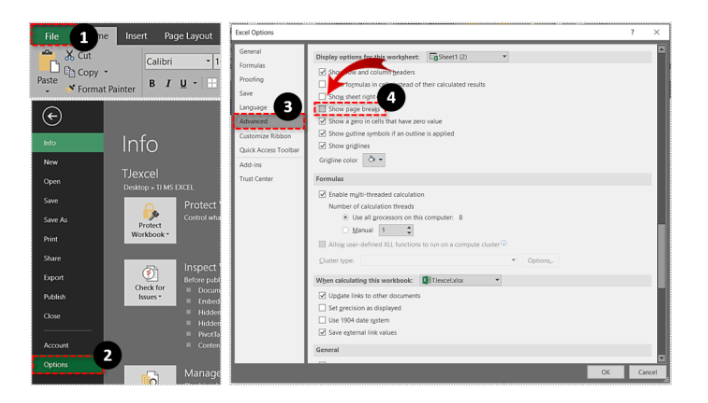Toggle Underline formatting button
Image resolution: width=708 pixels, height=403 pixels.
183,83
